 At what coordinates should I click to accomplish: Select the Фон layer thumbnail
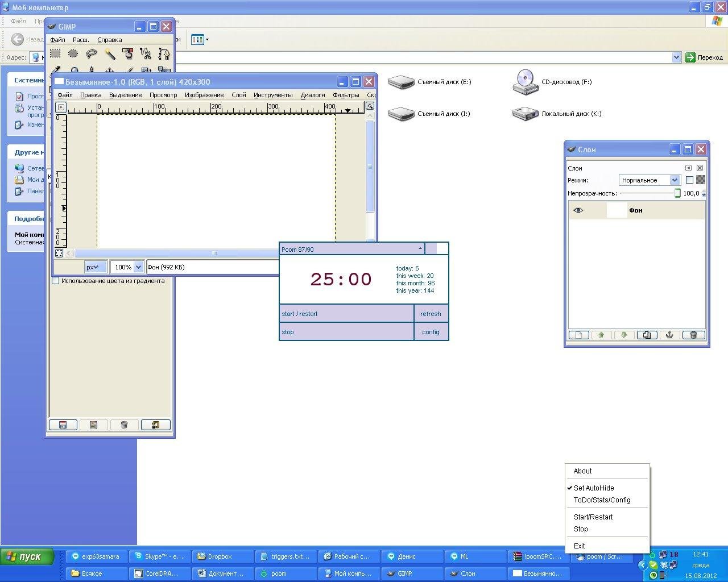(x=617, y=210)
